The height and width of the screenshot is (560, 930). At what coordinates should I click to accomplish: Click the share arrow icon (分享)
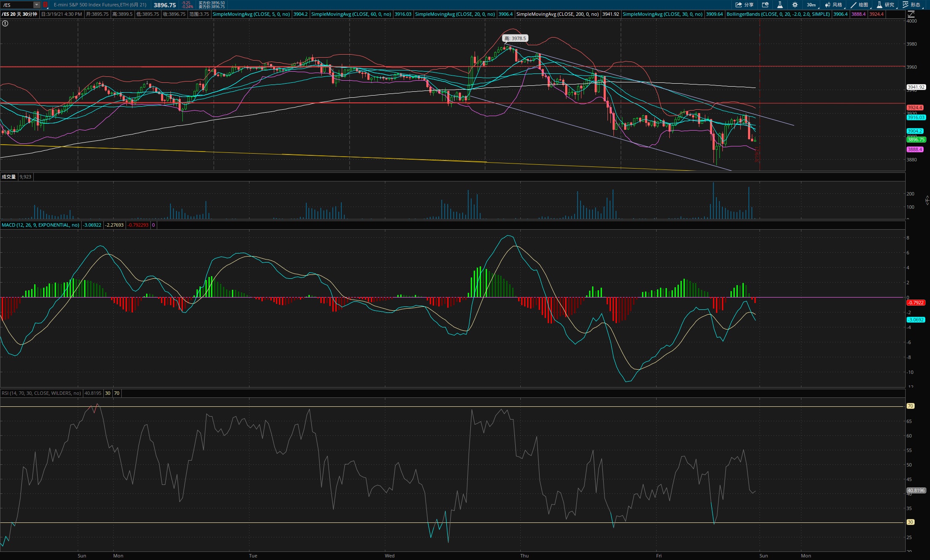click(x=739, y=5)
